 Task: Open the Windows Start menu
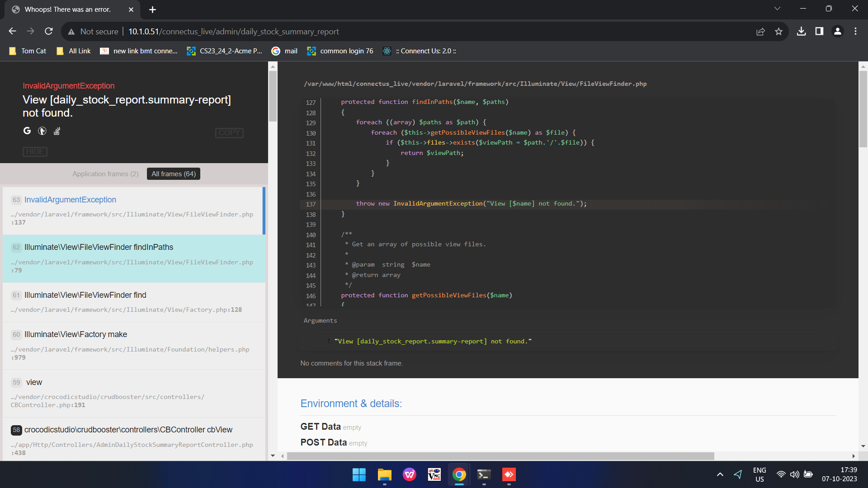click(x=359, y=474)
